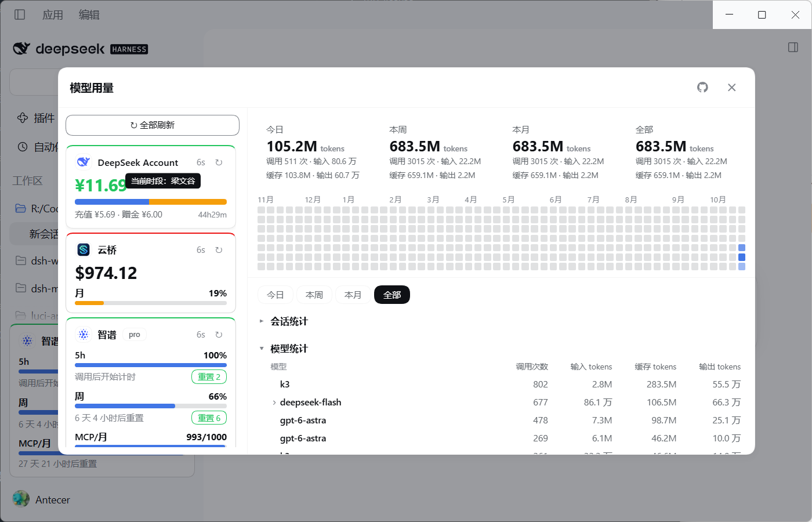
Task: Open the GitHub icon in dialog header
Action: pos(702,88)
